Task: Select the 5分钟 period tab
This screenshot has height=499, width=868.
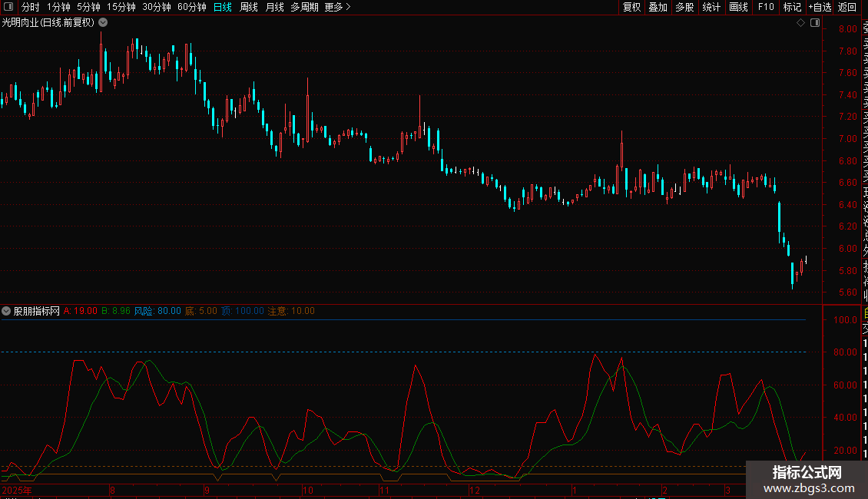Action: pyautogui.click(x=88, y=7)
